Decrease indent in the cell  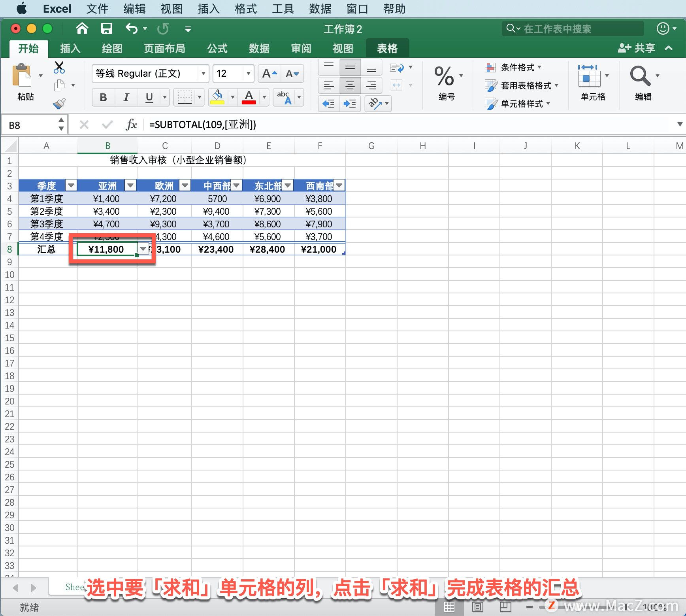click(329, 104)
